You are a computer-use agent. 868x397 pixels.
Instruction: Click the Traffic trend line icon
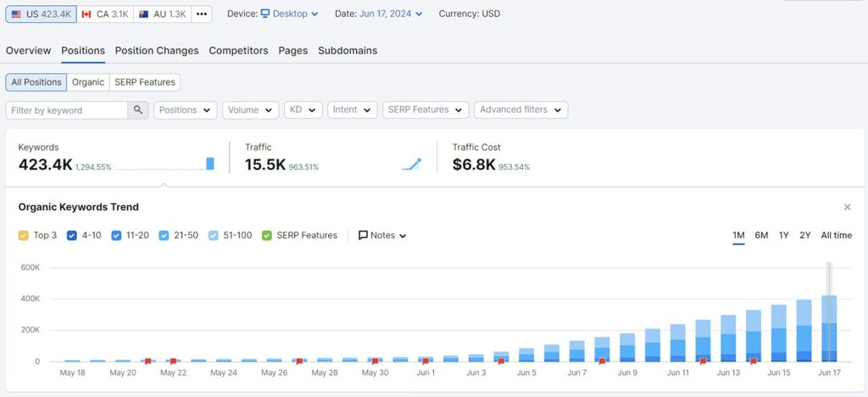411,164
